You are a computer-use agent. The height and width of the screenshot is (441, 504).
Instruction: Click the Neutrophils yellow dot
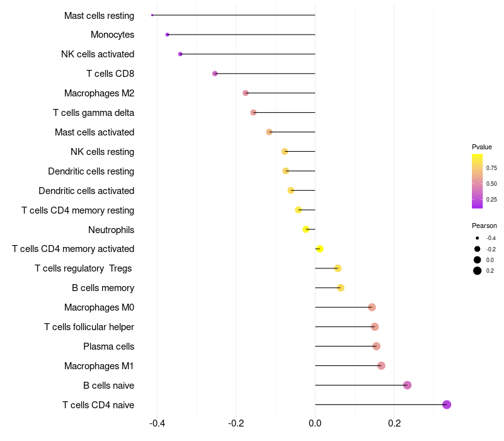(306, 229)
